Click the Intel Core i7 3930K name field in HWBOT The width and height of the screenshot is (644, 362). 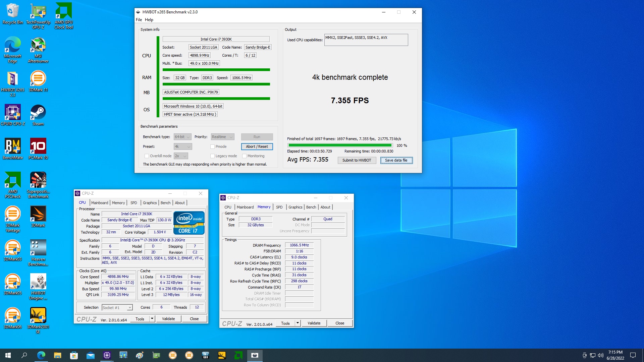(x=216, y=39)
